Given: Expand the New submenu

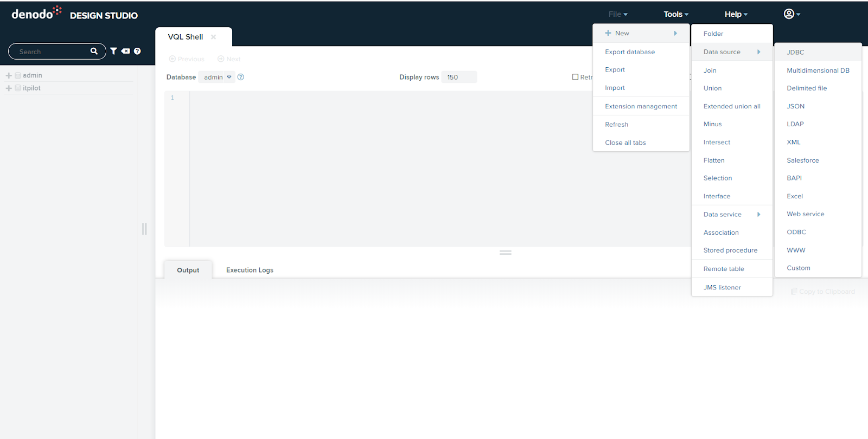Looking at the screenshot, I should pyautogui.click(x=641, y=33).
